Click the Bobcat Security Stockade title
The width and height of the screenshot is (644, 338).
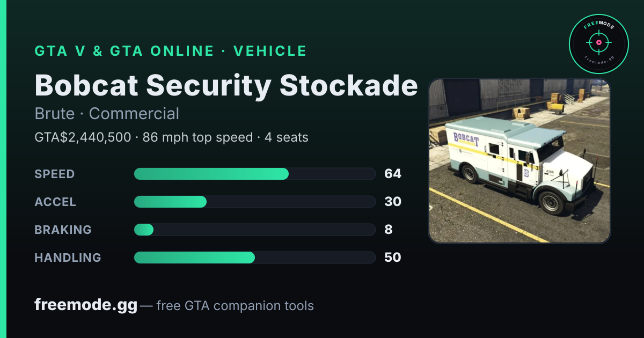pyautogui.click(x=226, y=85)
